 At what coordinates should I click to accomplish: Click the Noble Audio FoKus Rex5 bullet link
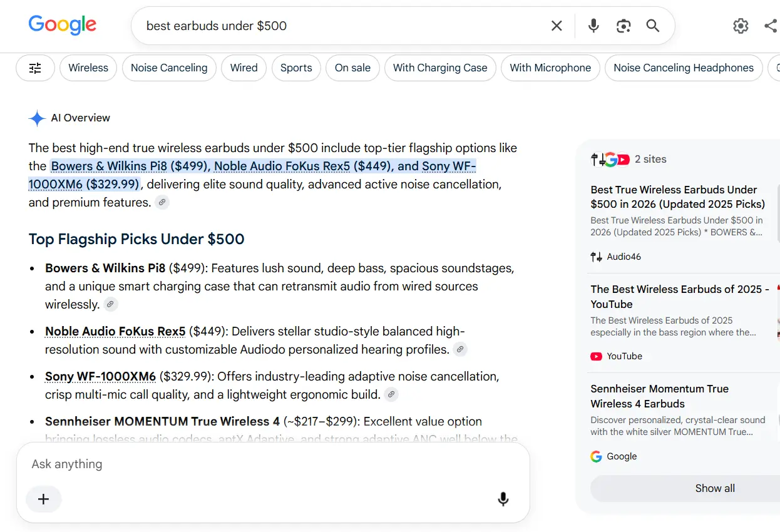pyautogui.click(x=115, y=331)
